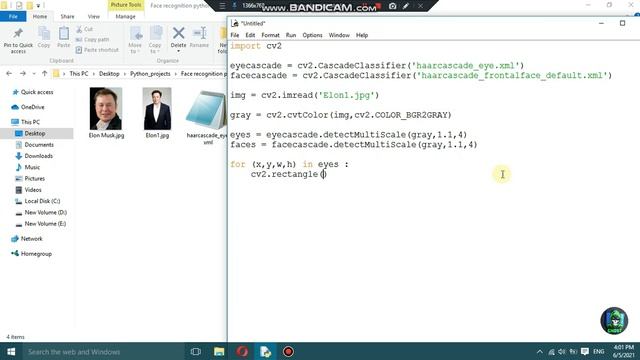Click Bandicam pencil draw icon
This screenshot has width=640, height=360.
[406, 6]
